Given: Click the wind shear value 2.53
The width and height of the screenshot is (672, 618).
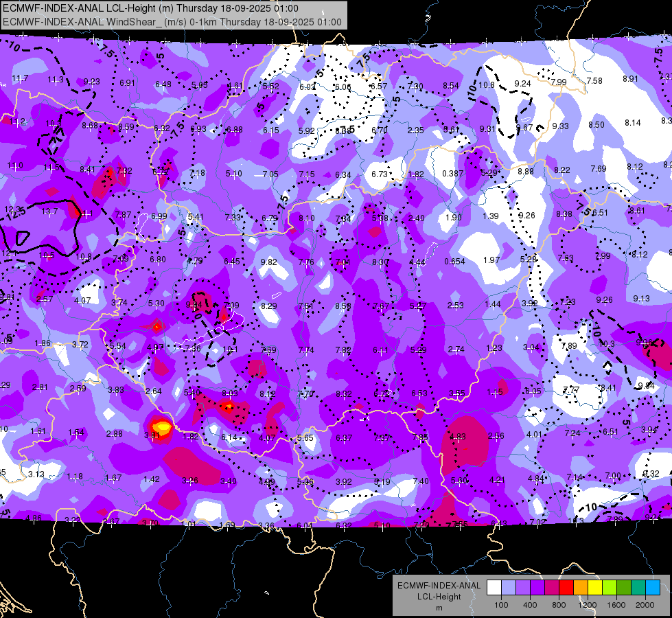Looking at the screenshot, I should click(x=456, y=305).
